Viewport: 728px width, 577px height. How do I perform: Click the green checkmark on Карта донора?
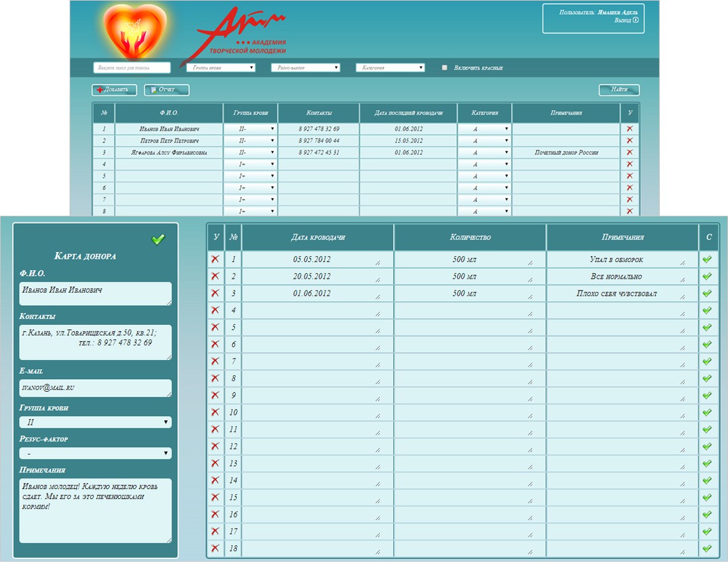(158, 239)
